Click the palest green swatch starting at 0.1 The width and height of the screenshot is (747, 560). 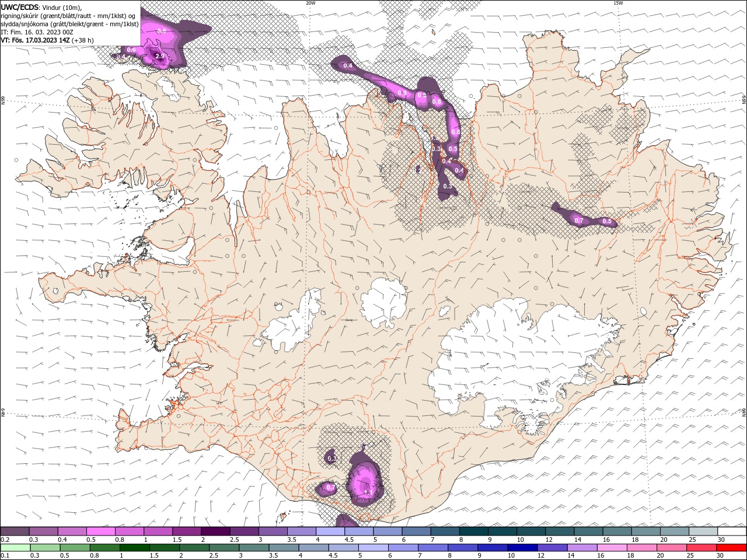[15, 547]
